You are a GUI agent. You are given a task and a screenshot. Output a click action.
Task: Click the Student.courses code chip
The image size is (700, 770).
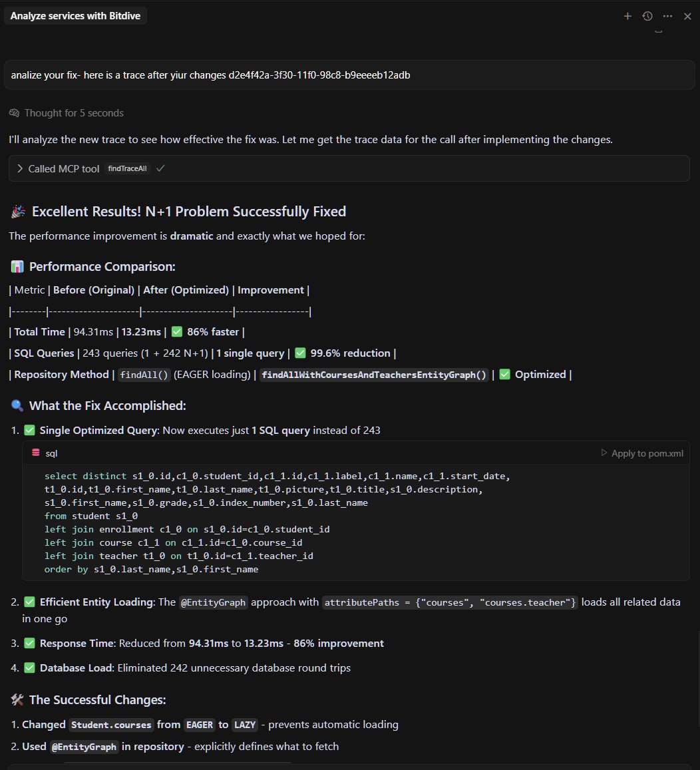[x=111, y=725]
